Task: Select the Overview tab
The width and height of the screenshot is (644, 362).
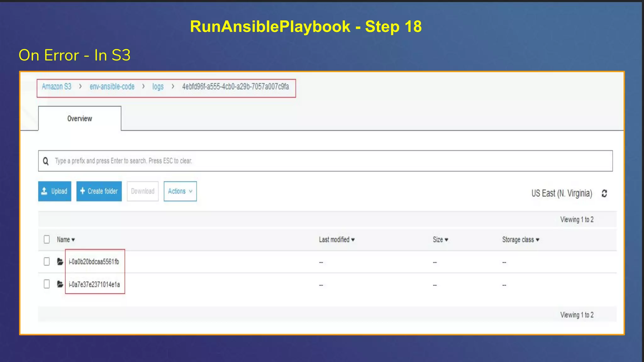Action: [x=80, y=118]
